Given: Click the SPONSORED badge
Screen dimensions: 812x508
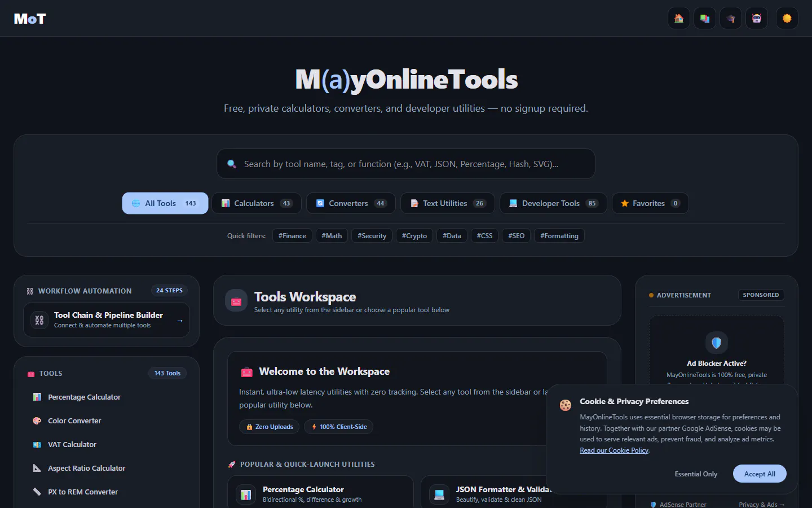Looking at the screenshot, I should point(761,295).
